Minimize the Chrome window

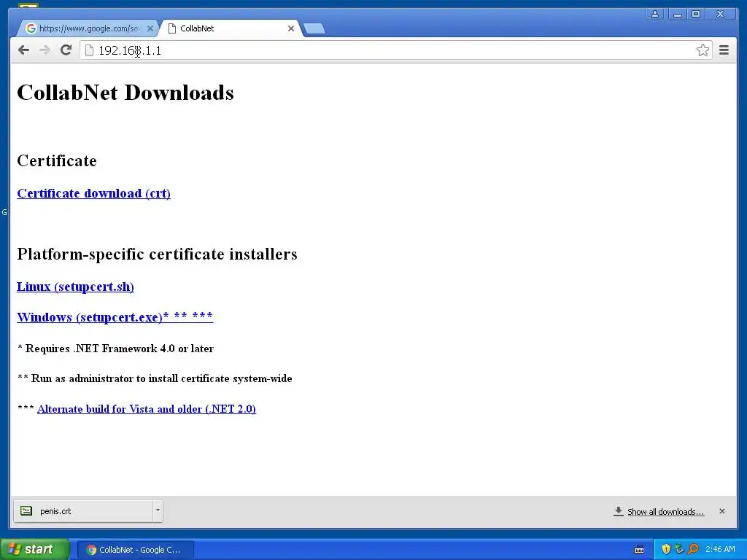[677, 14]
